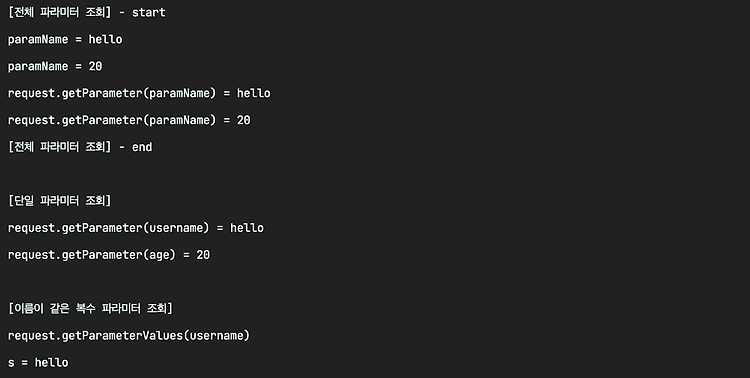This screenshot has height=378, width=750.
Task: Click 'username' inside getParameterValues call
Action: point(217,335)
